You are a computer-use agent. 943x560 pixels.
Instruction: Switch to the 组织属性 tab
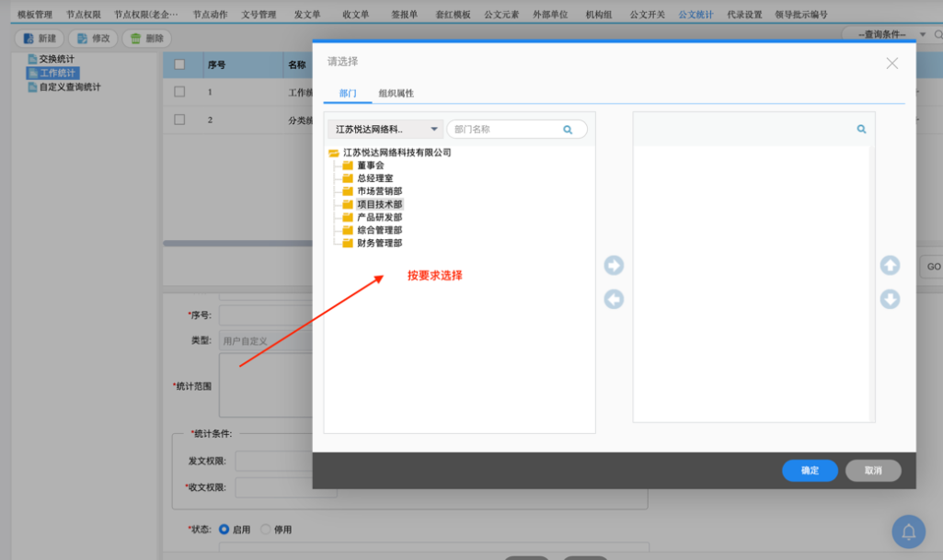click(x=396, y=94)
